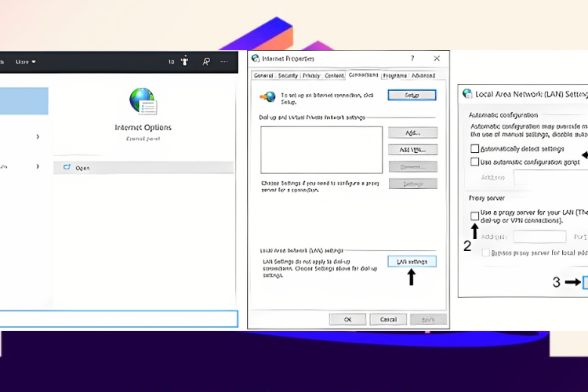Expand the More dropdown in search header

26,61
